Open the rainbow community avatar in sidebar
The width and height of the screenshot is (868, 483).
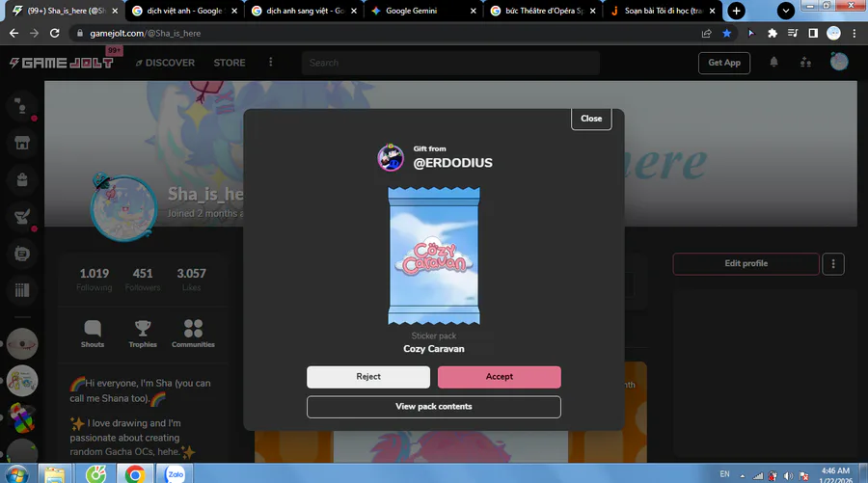[x=22, y=417]
